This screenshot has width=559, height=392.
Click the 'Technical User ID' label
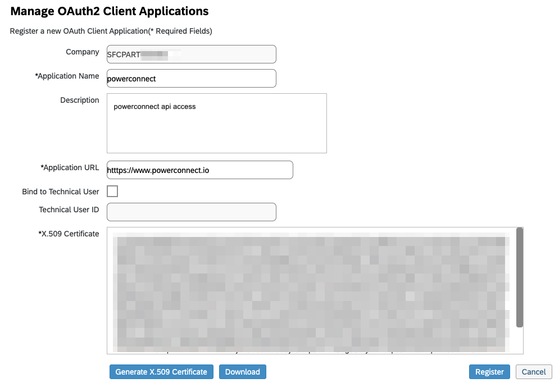click(x=69, y=209)
